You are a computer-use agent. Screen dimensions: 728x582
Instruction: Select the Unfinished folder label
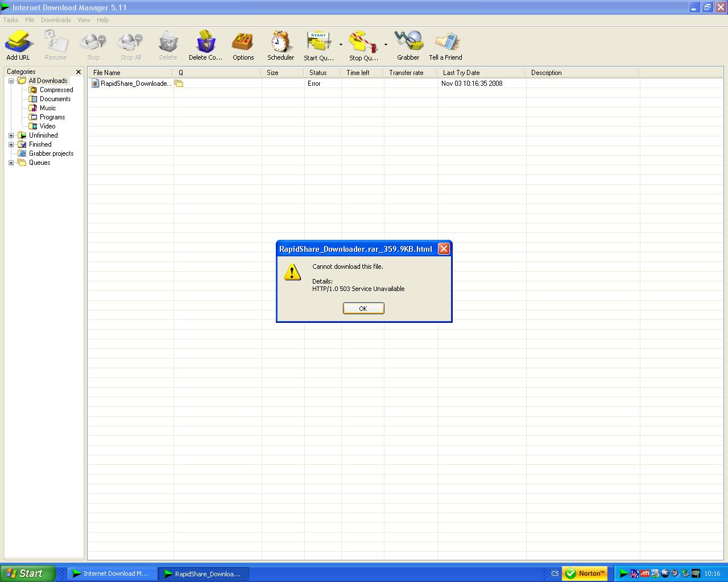[43, 135]
